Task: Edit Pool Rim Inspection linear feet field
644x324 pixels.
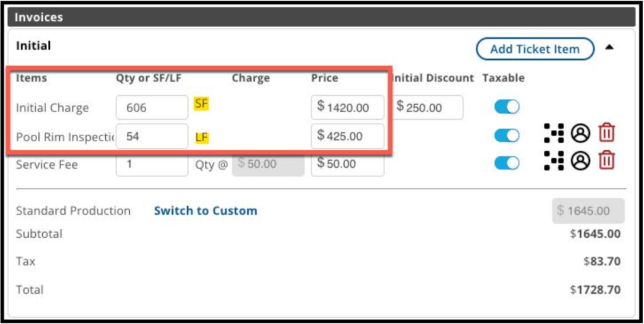Action: tap(152, 136)
